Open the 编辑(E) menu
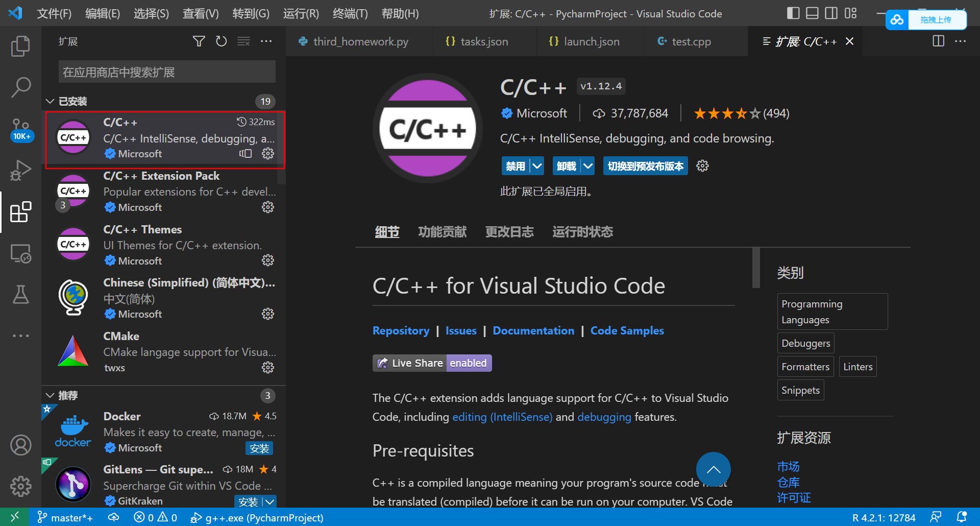The height and width of the screenshot is (526, 980). point(103,13)
